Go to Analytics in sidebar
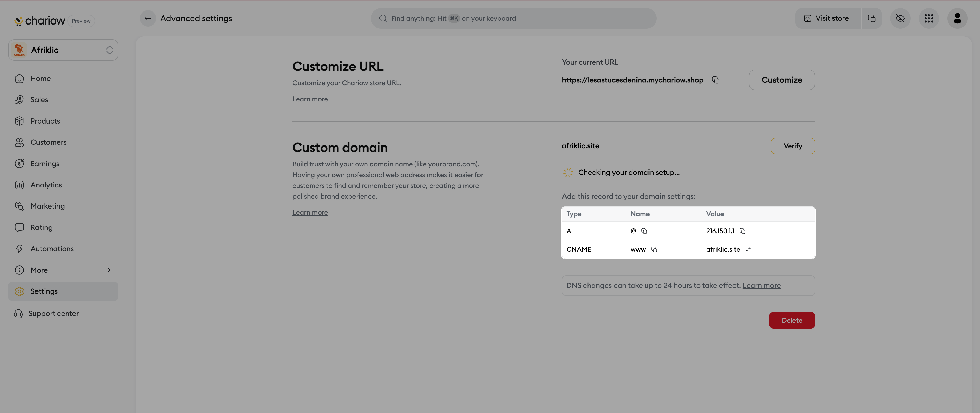 click(x=46, y=185)
